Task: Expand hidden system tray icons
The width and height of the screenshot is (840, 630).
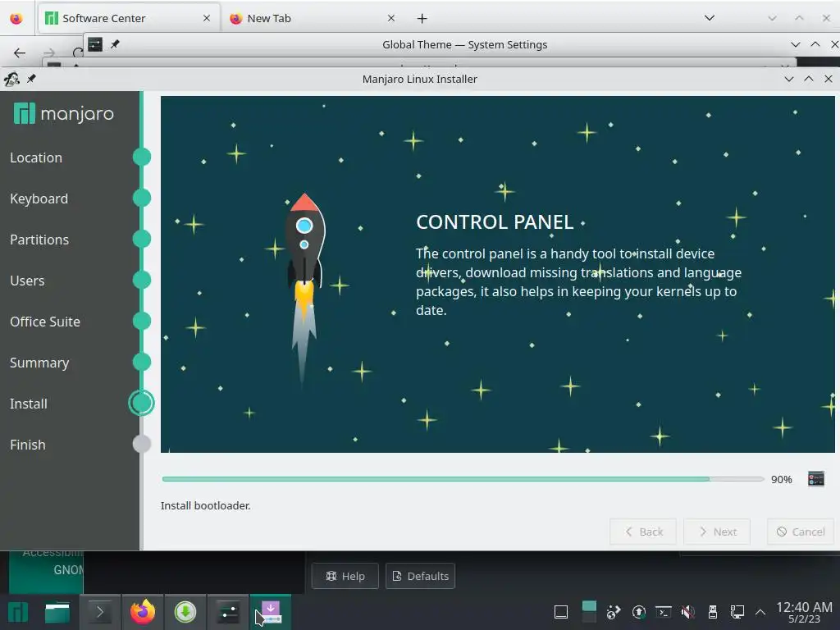Action: pyautogui.click(x=760, y=612)
